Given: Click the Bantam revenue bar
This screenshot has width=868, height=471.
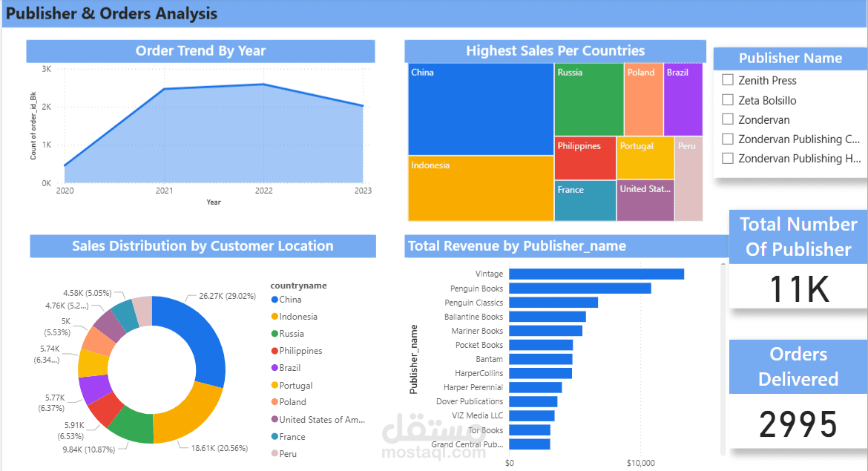Looking at the screenshot, I should click(541, 359).
